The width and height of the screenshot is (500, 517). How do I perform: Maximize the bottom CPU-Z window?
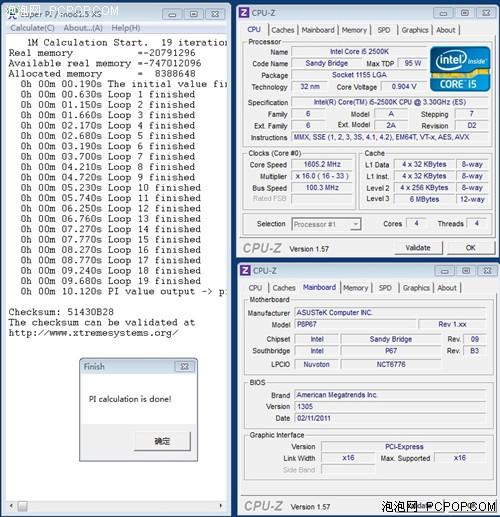coord(466,271)
